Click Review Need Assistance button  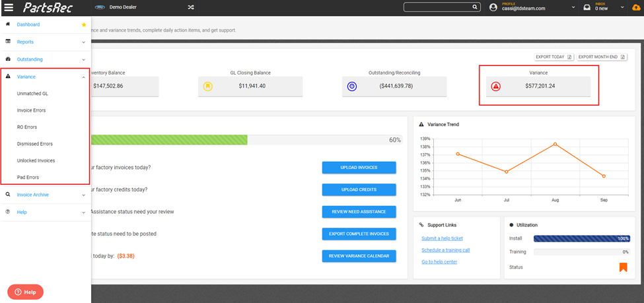tap(359, 212)
